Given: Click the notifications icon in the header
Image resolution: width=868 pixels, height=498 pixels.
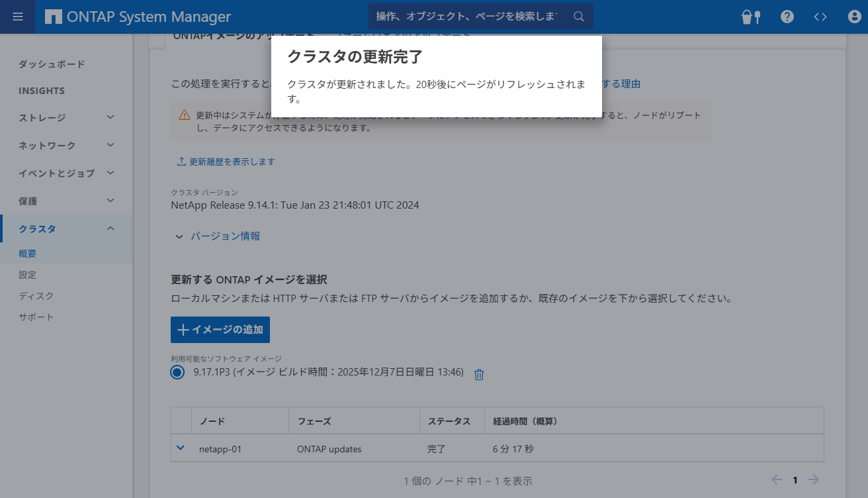Looking at the screenshot, I should [751, 17].
